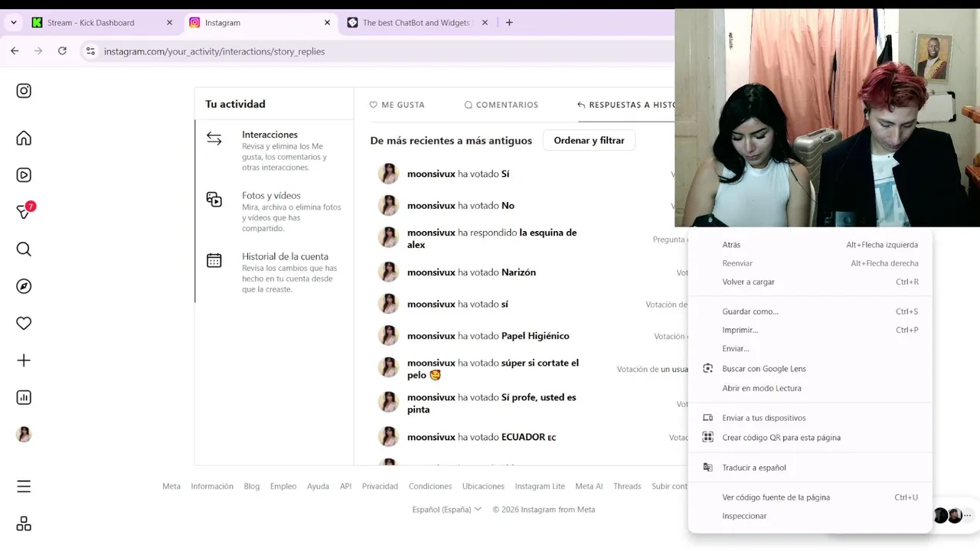
Task: Open the Dashboard chart icon in sidebar
Action: pyautogui.click(x=24, y=397)
